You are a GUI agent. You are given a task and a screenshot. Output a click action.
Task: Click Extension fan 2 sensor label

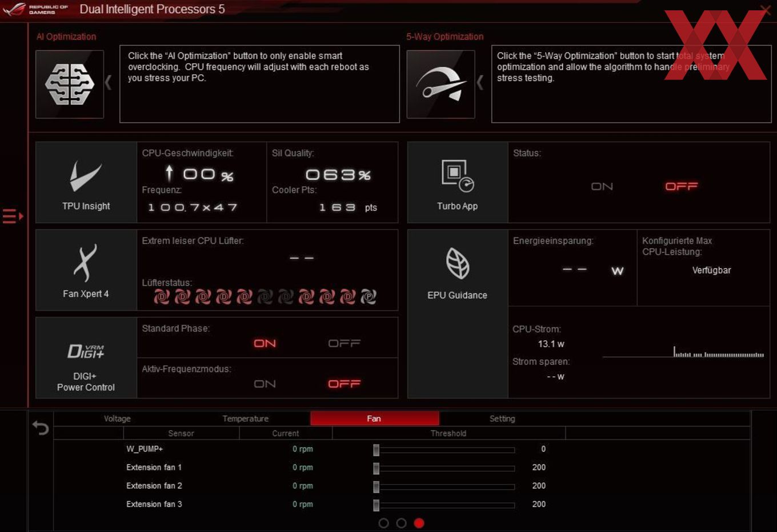point(154,485)
